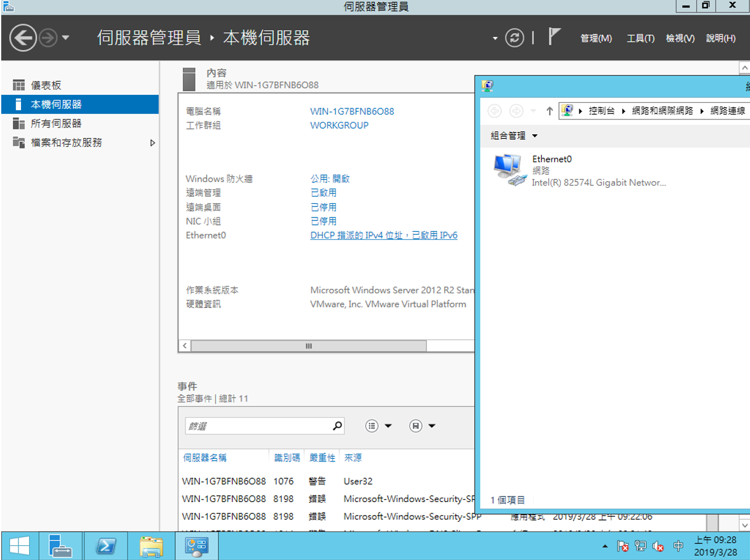The height and width of the screenshot is (560, 750).
Task: Open the 組合管理 dropdown menu
Action: pyautogui.click(x=514, y=136)
